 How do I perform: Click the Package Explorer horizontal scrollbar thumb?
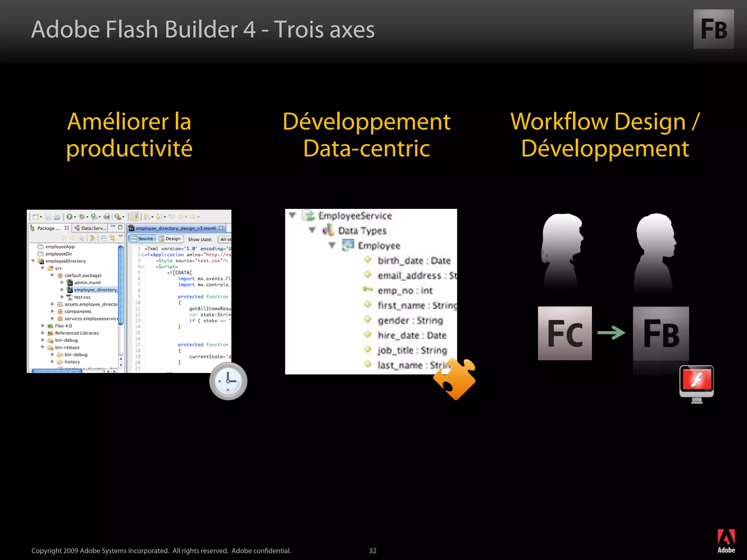pos(57,371)
